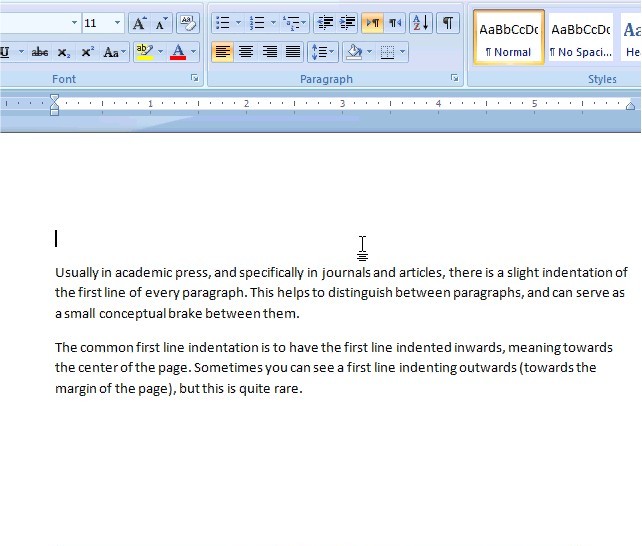This screenshot has width=642, height=546.
Task: Open borders dropdown arrow
Action: [x=403, y=52]
